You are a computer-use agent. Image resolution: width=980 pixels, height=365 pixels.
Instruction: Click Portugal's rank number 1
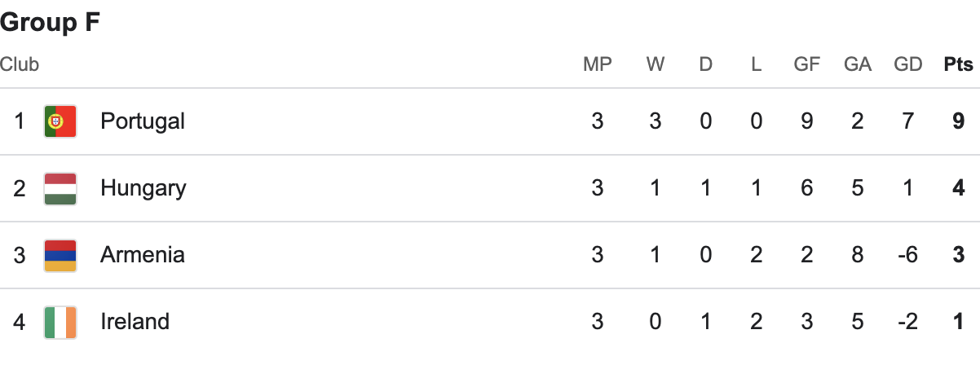(x=20, y=121)
